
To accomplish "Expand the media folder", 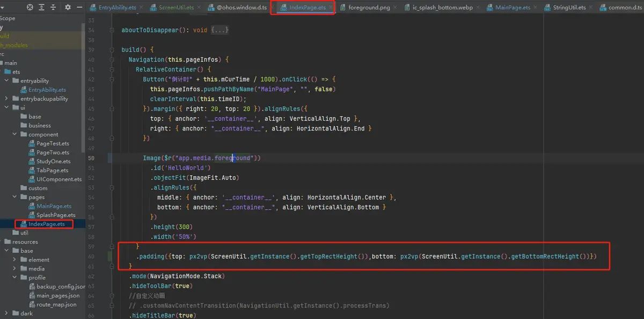I will 14,269.
